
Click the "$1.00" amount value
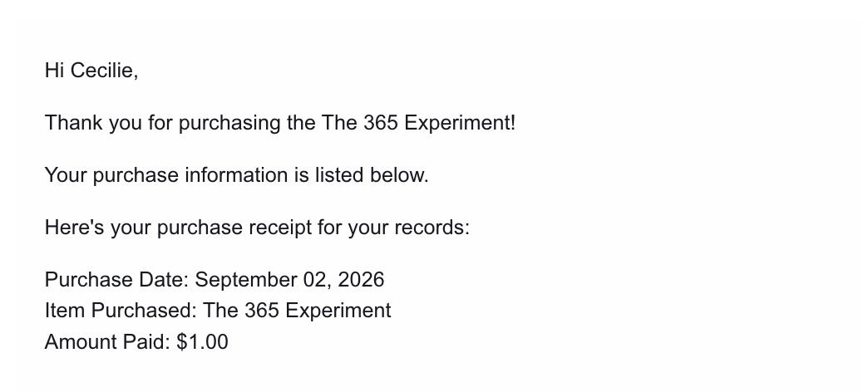(203, 341)
